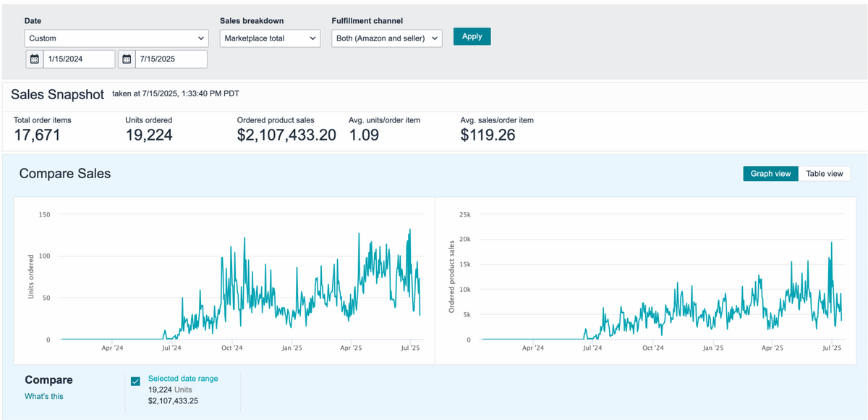Click the Avg. sales/order item value $119.26
Image resolution: width=868 pixels, height=420 pixels.
click(x=488, y=135)
